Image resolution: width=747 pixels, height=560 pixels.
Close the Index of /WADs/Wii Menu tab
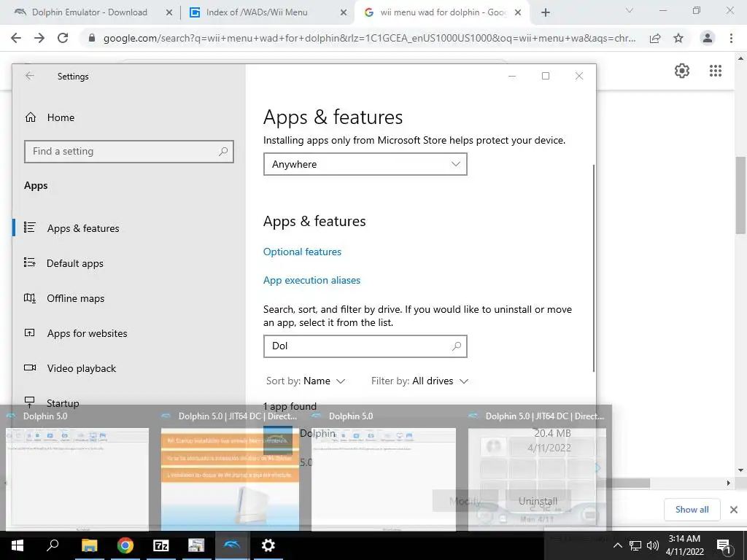point(343,13)
